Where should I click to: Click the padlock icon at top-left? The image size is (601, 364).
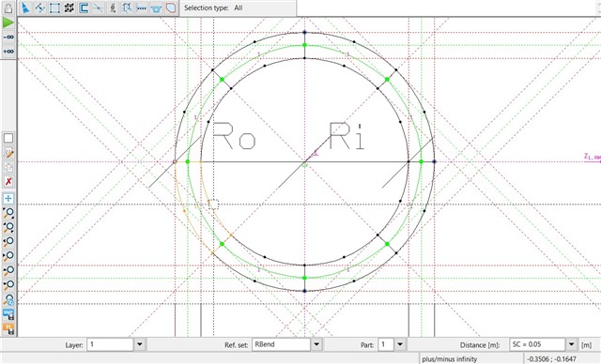8,8
